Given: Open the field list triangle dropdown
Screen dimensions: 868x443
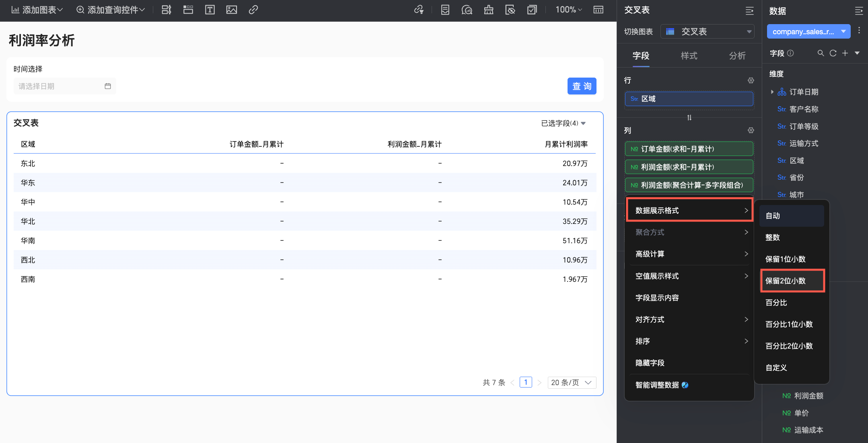Looking at the screenshot, I should point(857,53).
